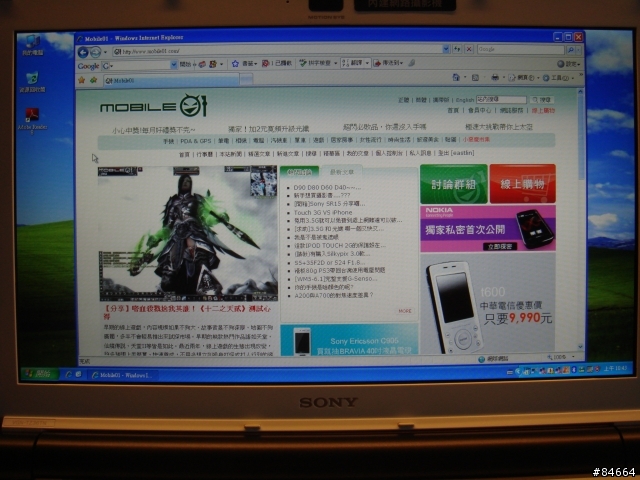Select the Mobile01 browser tab

pyautogui.click(x=171, y=80)
